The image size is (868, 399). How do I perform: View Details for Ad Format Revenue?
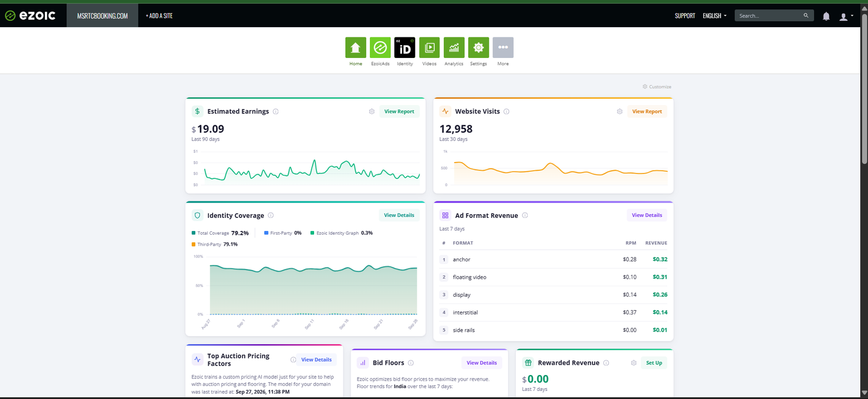(647, 215)
